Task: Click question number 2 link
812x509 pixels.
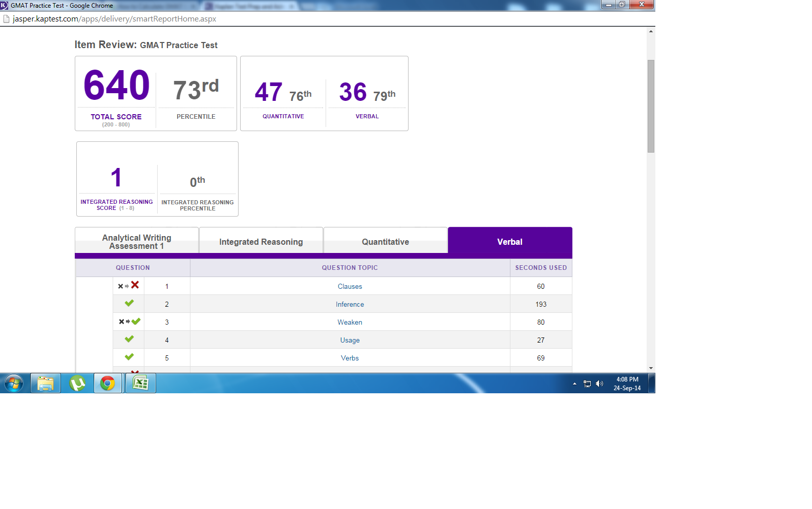Action: coord(166,304)
